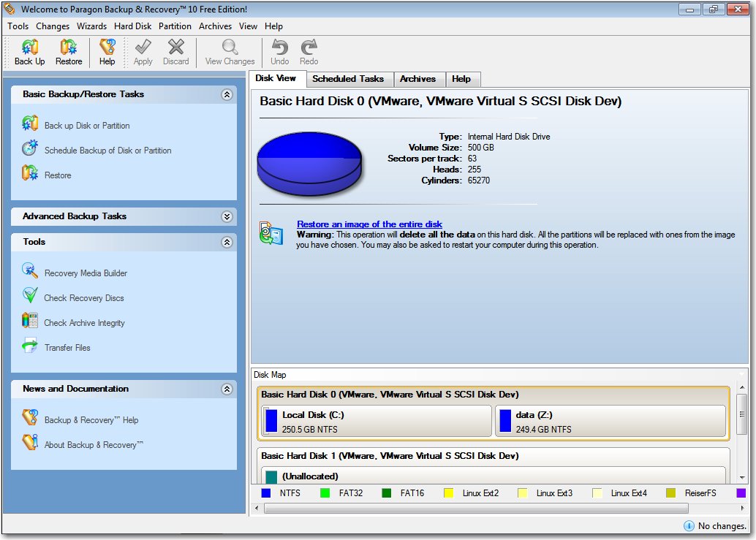Switch to the Scheduled Tasks tab
756x540 pixels.
(348, 79)
